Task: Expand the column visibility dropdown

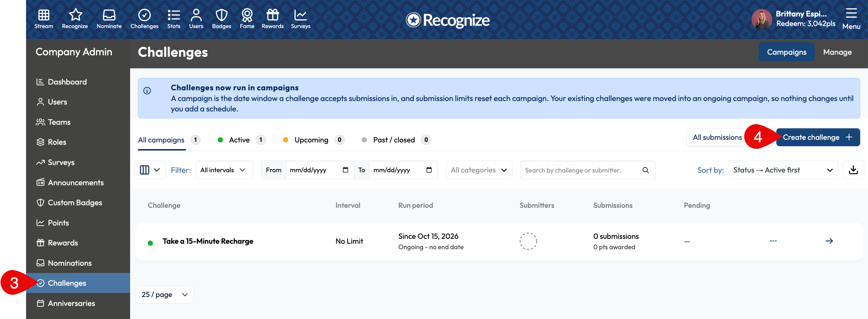Action: click(150, 170)
